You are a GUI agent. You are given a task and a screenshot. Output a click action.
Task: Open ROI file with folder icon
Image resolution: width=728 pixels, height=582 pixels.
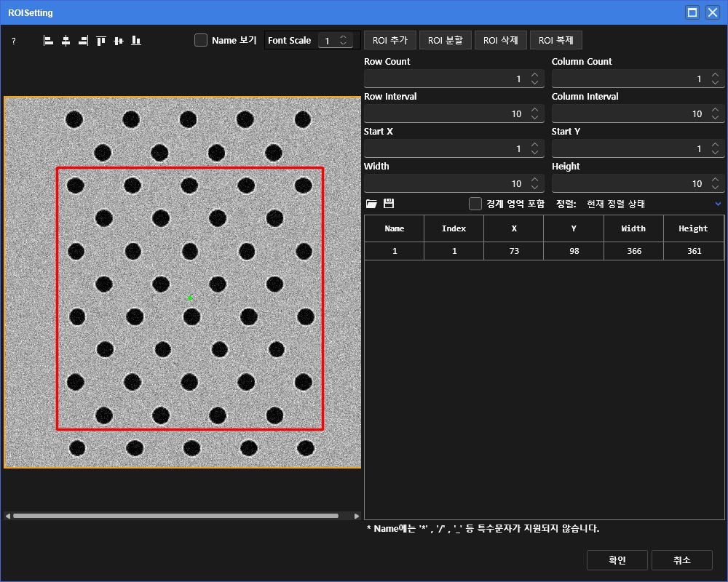tap(371, 204)
